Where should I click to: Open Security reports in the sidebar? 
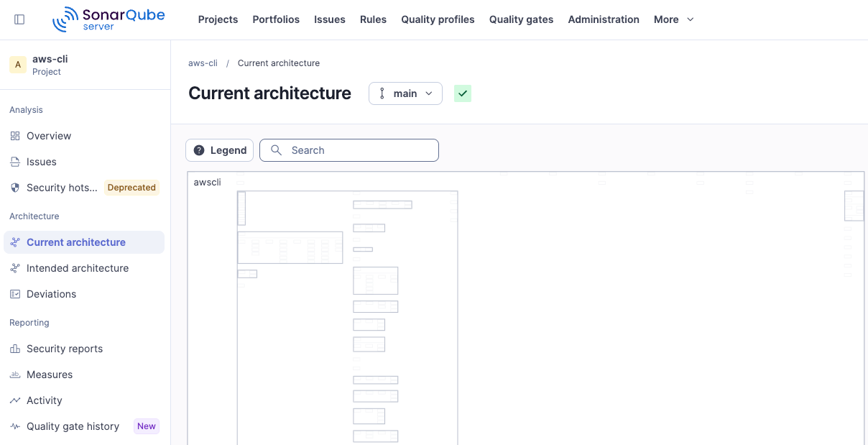(x=84, y=349)
